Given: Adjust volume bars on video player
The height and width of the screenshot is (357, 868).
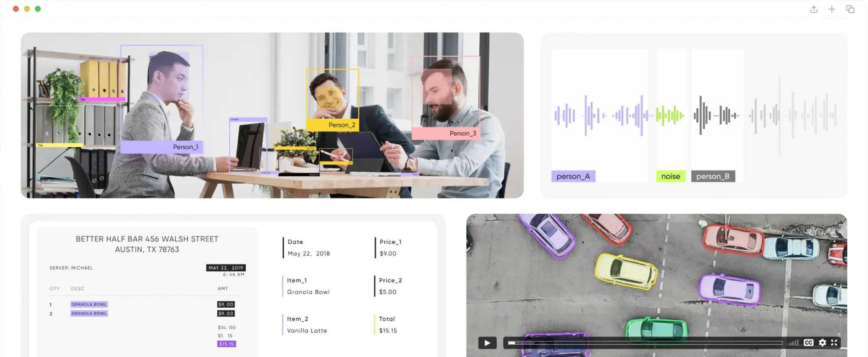Looking at the screenshot, I should (x=794, y=343).
